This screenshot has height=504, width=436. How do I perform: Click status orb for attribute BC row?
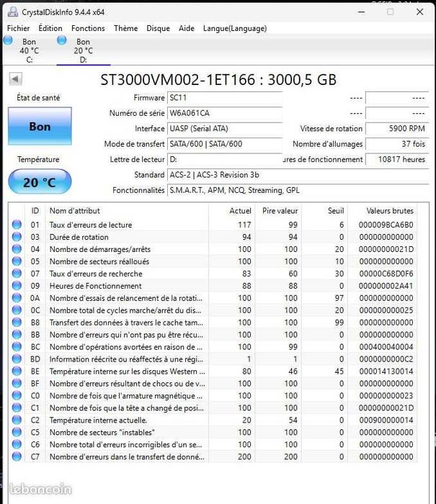point(17,346)
